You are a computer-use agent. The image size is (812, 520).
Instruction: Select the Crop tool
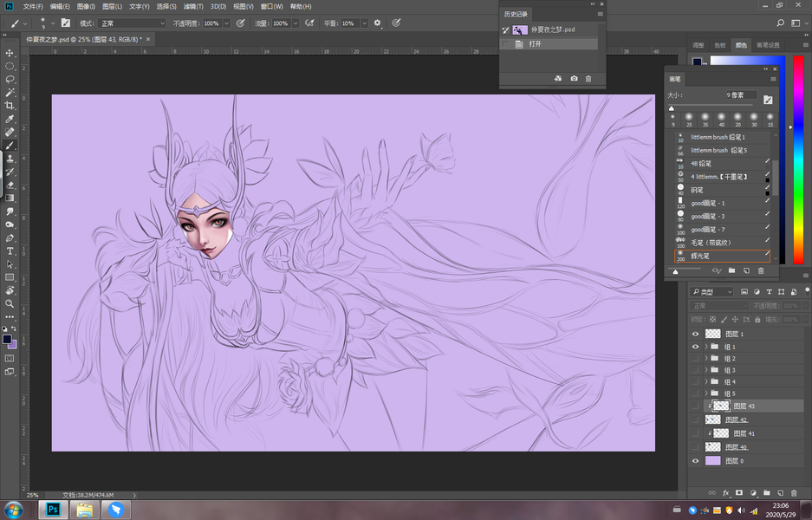pos(10,106)
